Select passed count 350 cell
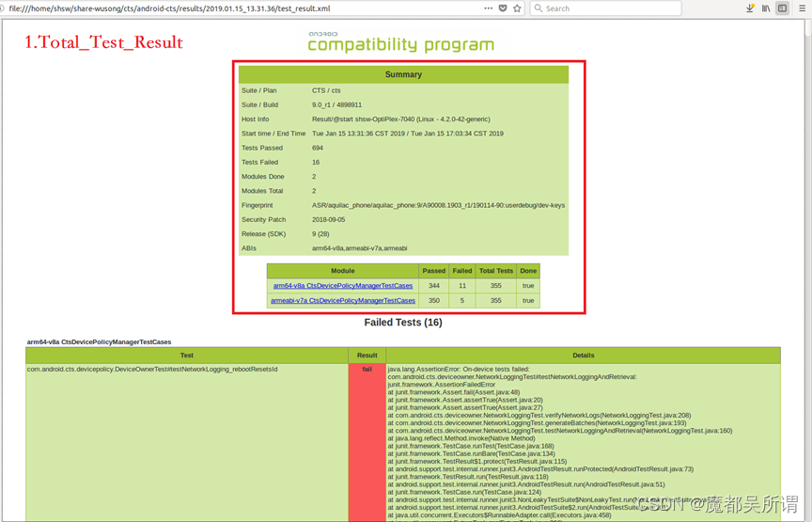 [x=434, y=301]
